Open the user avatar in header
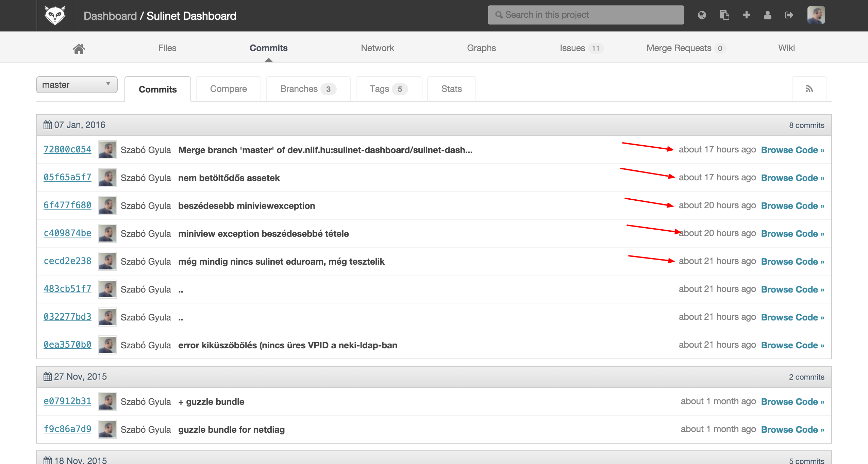868x464 pixels. [x=816, y=15]
